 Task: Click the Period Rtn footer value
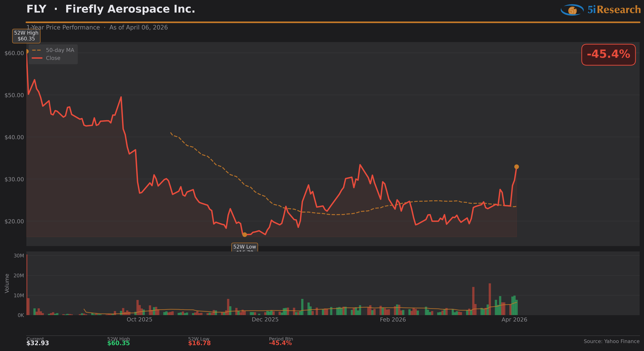tap(280, 343)
